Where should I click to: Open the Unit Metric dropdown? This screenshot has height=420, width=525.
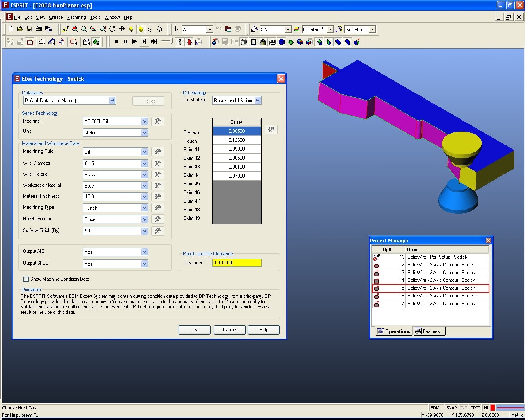(x=144, y=133)
